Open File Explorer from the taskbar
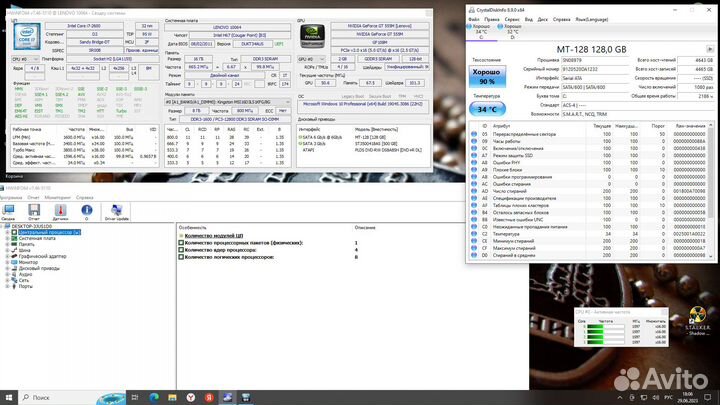The height and width of the screenshot is (405, 720). click(x=172, y=397)
